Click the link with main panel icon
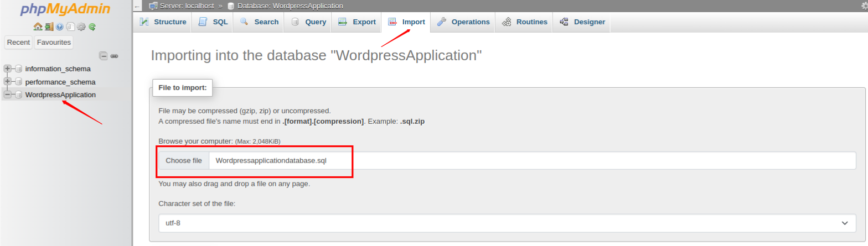 [x=114, y=56]
